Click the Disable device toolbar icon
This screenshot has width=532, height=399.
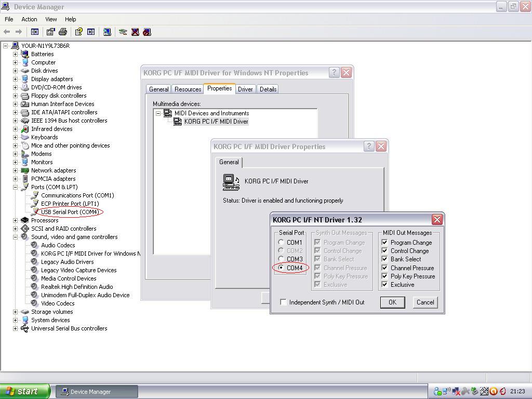tap(147, 32)
